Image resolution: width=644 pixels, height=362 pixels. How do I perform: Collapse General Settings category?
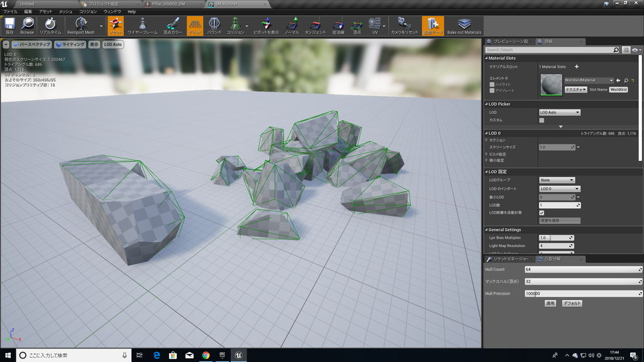point(487,230)
